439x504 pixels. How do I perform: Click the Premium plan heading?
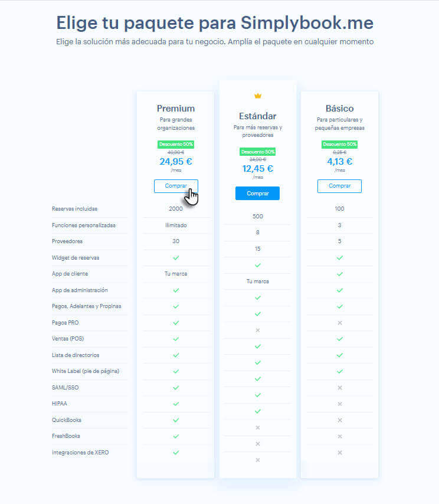coord(175,109)
